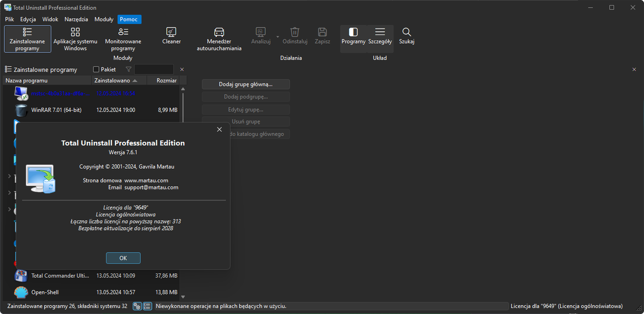Click the Zainstalowane programy panel list icon
This screenshot has width=644, height=314.
[x=8, y=69]
